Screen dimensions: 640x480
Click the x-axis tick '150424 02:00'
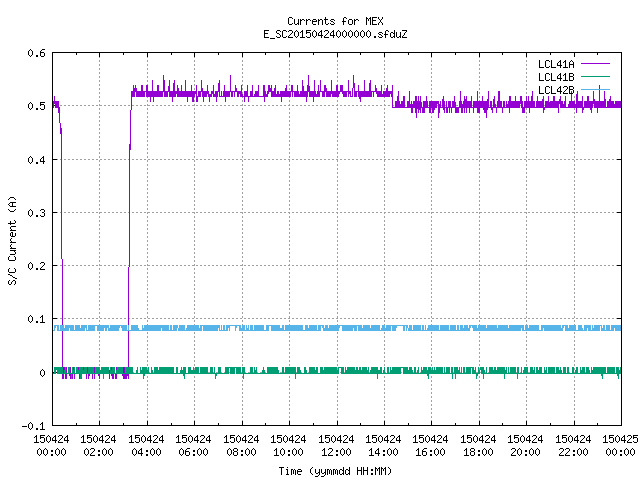(98, 445)
